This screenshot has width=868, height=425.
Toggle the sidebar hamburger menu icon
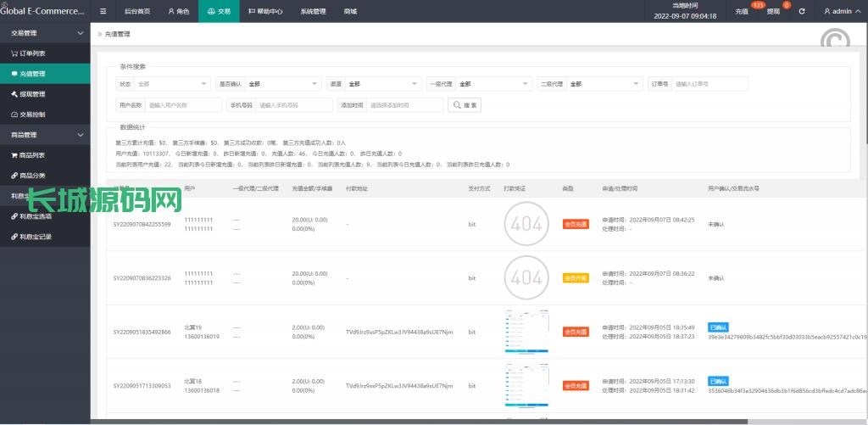tap(103, 12)
